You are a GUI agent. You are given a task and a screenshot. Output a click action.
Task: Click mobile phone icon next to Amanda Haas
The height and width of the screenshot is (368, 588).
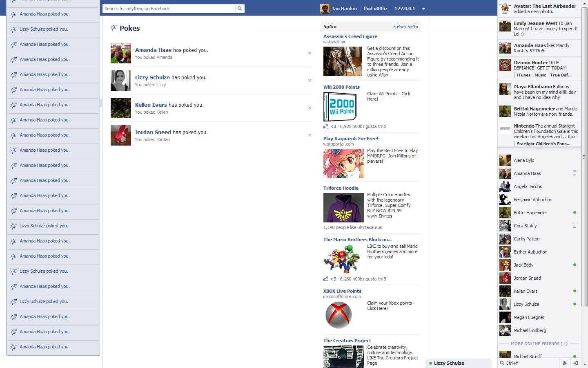point(575,173)
